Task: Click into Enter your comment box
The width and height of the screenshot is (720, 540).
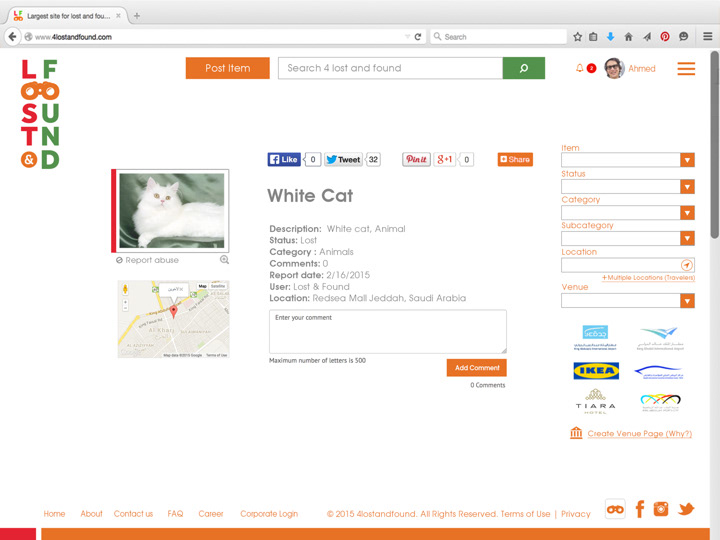Action: [388, 331]
